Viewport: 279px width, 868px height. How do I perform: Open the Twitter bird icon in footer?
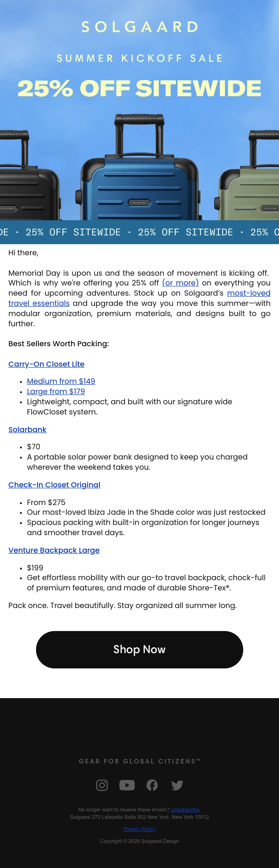click(177, 785)
